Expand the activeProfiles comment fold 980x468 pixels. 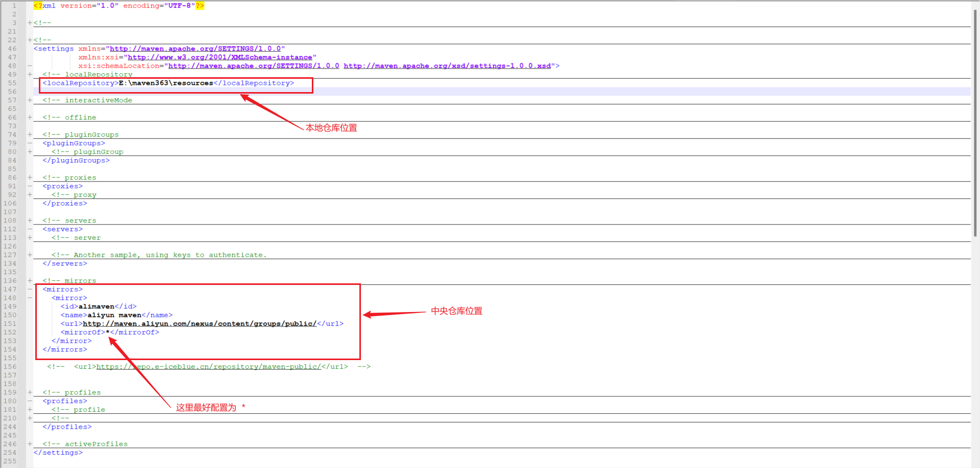[x=30, y=444]
